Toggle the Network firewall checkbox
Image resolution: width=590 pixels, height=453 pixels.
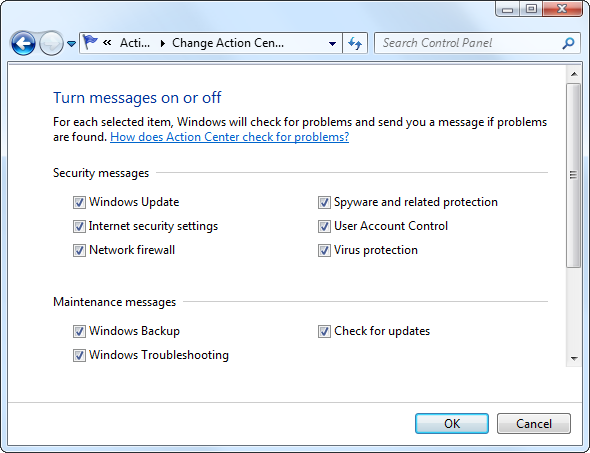click(x=79, y=251)
